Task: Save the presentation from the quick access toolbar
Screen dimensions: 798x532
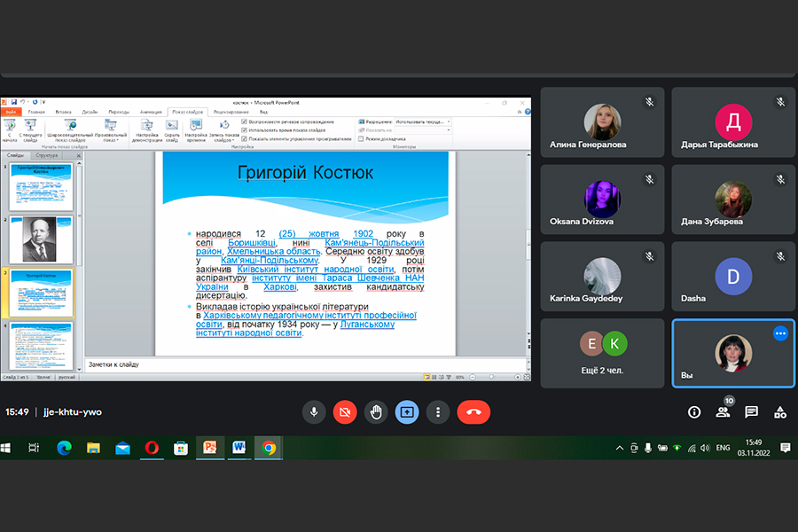Action: [14, 102]
